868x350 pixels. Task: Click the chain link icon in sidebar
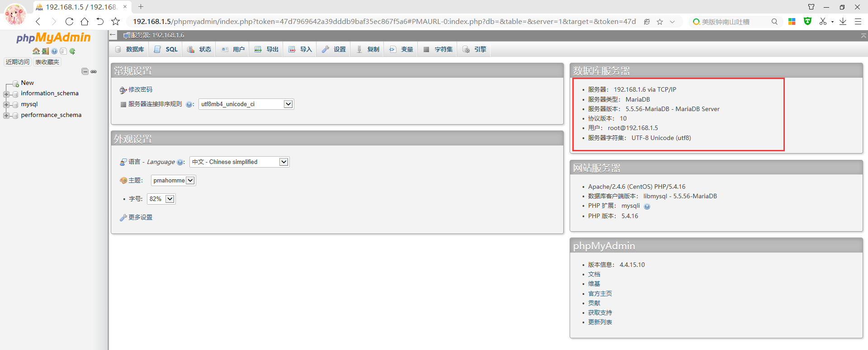point(94,71)
